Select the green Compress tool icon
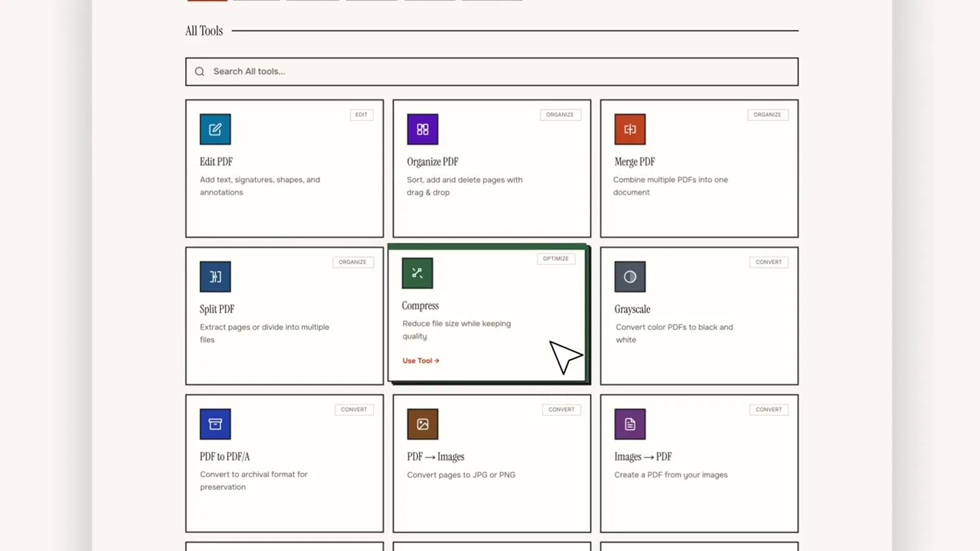The width and height of the screenshot is (980, 551). 417,273
